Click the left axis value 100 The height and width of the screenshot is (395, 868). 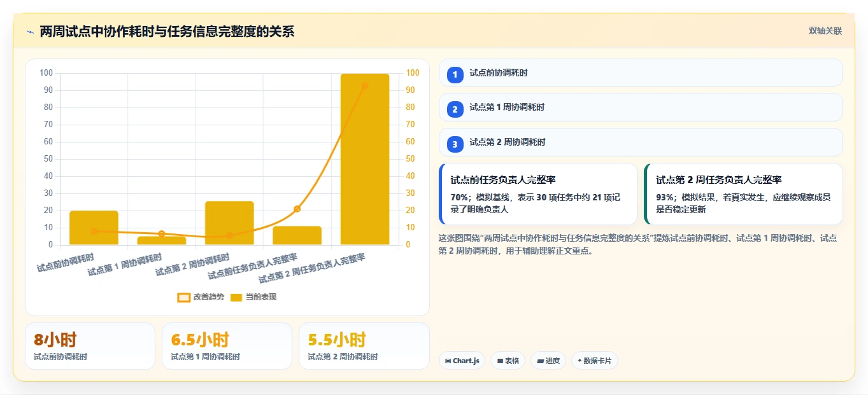[x=46, y=73]
